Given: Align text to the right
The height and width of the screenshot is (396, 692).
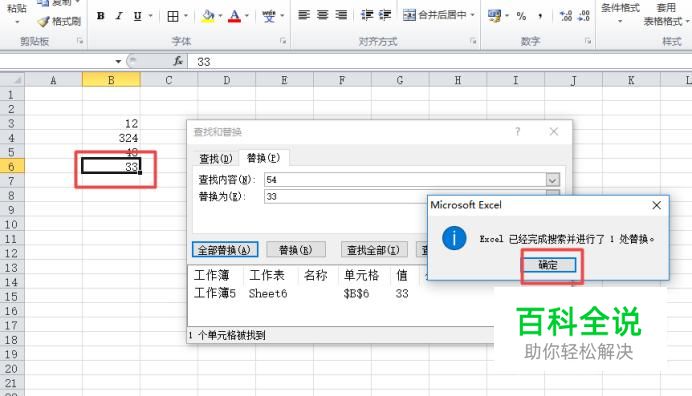Looking at the screenshot, I should [341, 15].
